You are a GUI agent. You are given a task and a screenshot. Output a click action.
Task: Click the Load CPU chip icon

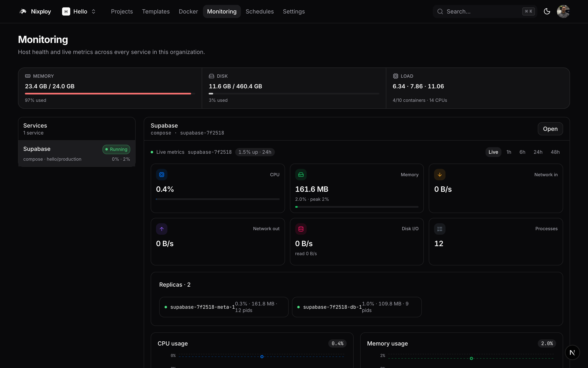point(395,76)
